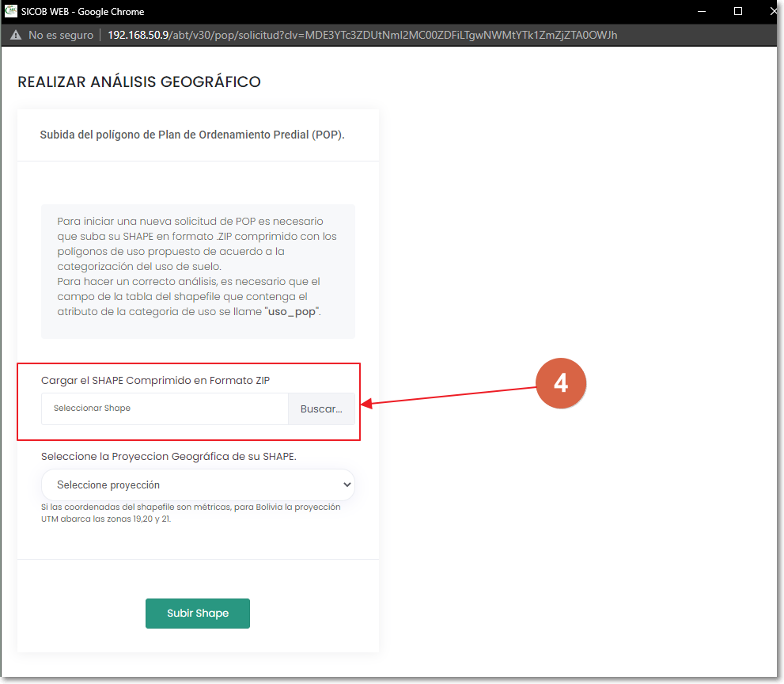784x684 pixels.
Task: Click the "Seleccionar Shape" file field
Action: pos(165,408)
